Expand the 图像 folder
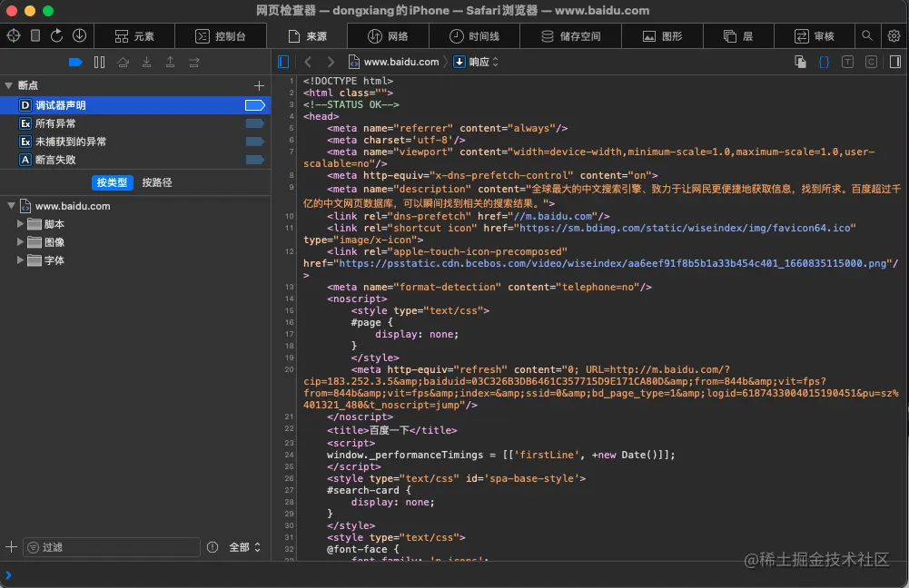Image resolution: width=909 pixels, height=588 pixels. click(21, 242)
